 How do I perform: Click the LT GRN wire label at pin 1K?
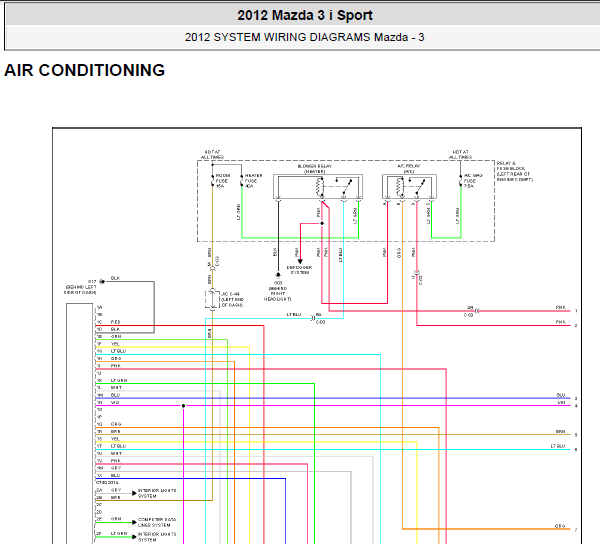(119, 381)
